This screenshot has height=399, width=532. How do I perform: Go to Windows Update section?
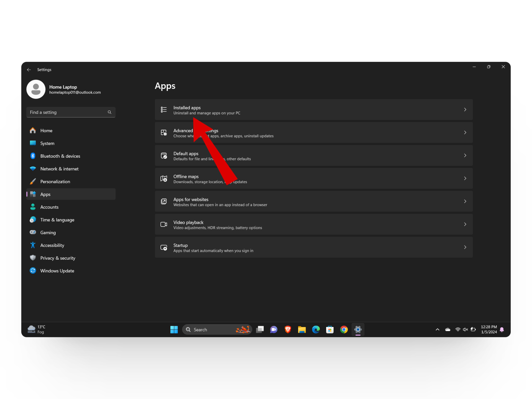point(57,271)
